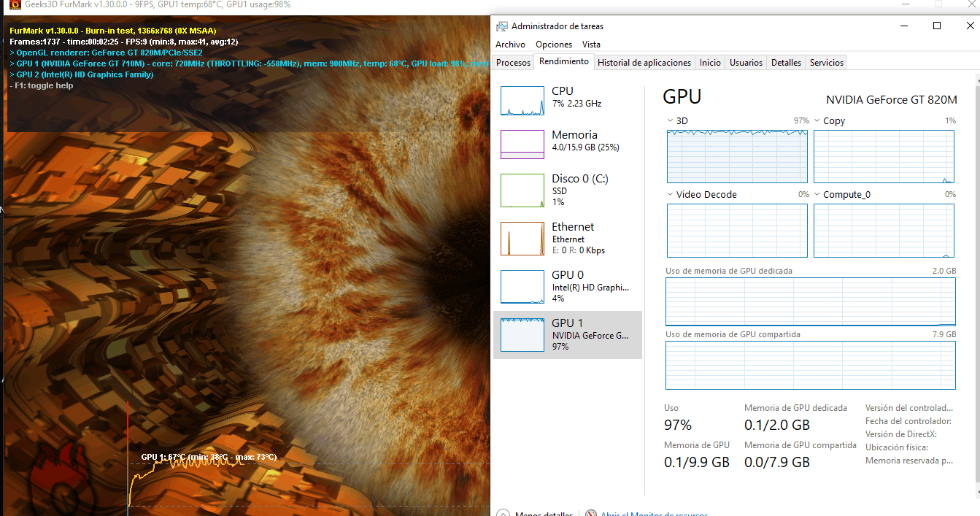Select Disco 0 (C:) in the sidebar
This screenshot has width=980, height=516.
coord(568,190)
